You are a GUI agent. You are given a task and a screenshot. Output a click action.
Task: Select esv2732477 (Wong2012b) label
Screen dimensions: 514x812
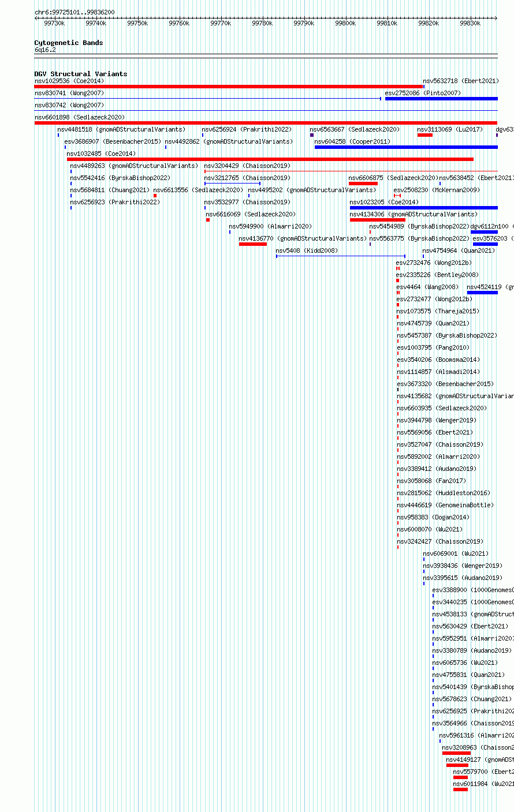(434, 299)
